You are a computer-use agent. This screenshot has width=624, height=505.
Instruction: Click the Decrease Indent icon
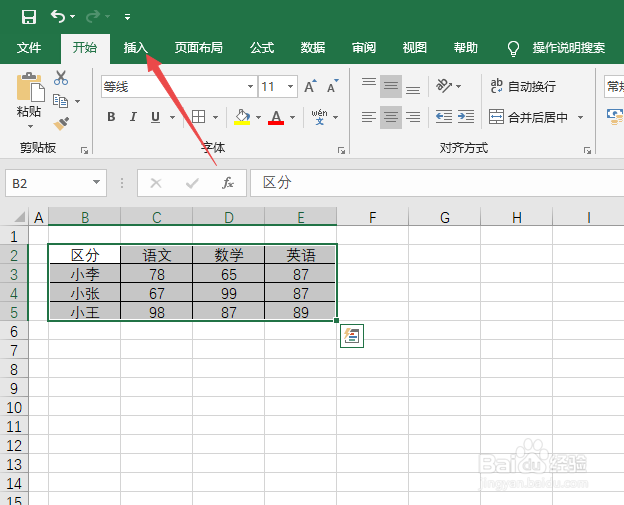tap(443, 117)
